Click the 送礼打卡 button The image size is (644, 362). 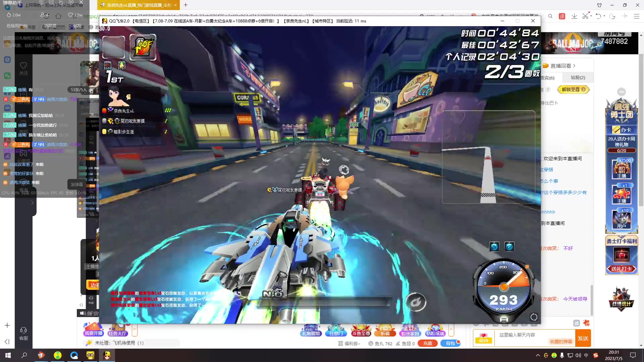click(x=622, y=268)
